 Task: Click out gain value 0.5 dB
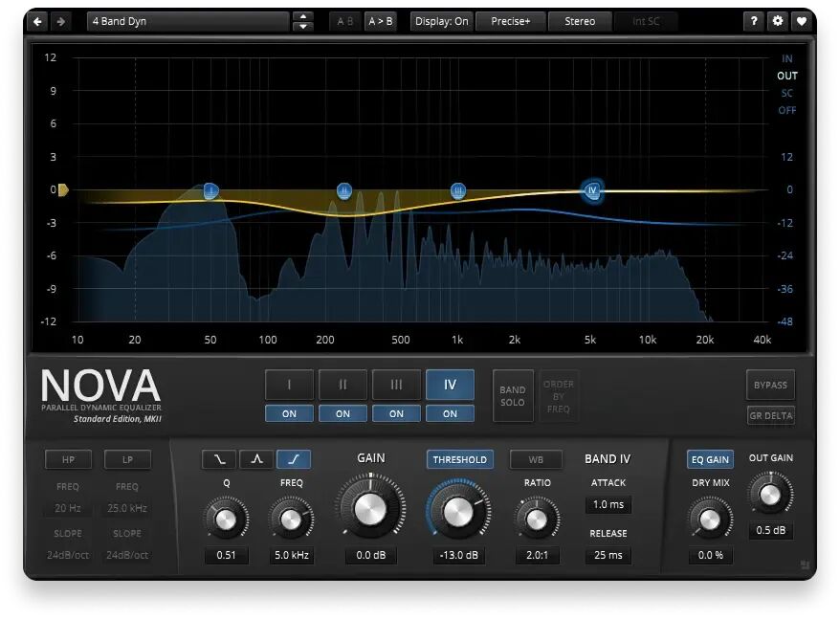click(771, 530)
